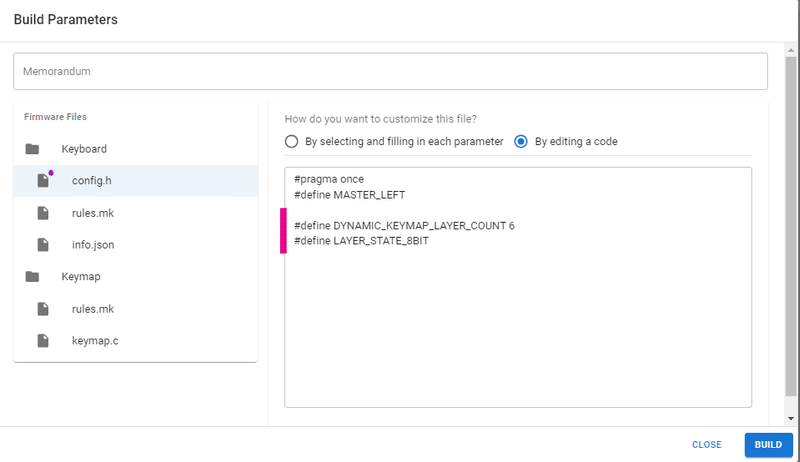Click the Keymap rules.mk file icon
This screenshot has width=800, height=462.
(43, 309)
